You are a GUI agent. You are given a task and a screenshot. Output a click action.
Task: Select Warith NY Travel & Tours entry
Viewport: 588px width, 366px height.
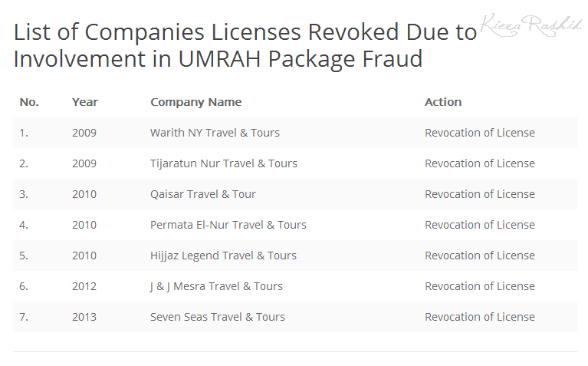click(215, 133)
